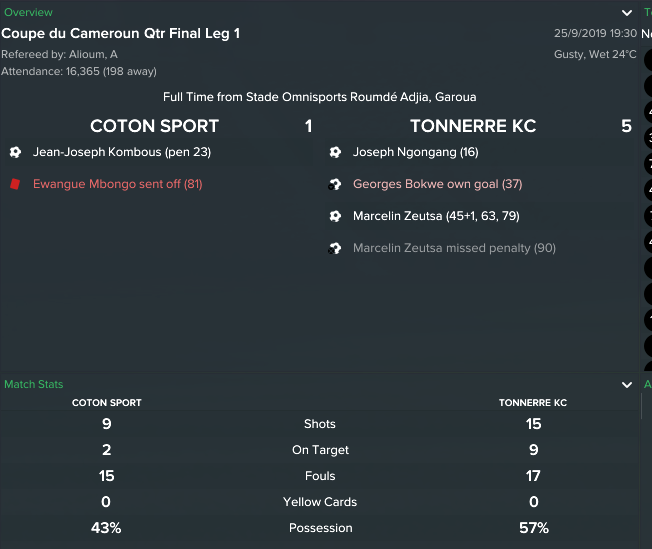Open Ewangue Mbongo sent off entry
The height and width of the screenshot is (549, 652).
point(118,184)
